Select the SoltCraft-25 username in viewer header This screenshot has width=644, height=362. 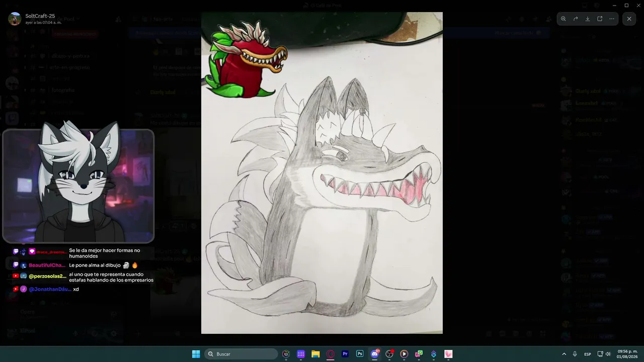point(40,16)
